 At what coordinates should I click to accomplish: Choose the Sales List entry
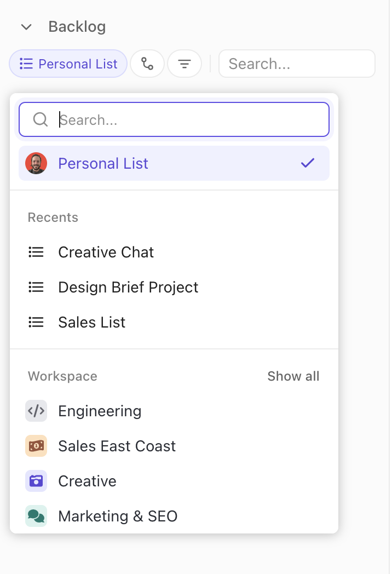pyautogui.click(x=91, y=322)
